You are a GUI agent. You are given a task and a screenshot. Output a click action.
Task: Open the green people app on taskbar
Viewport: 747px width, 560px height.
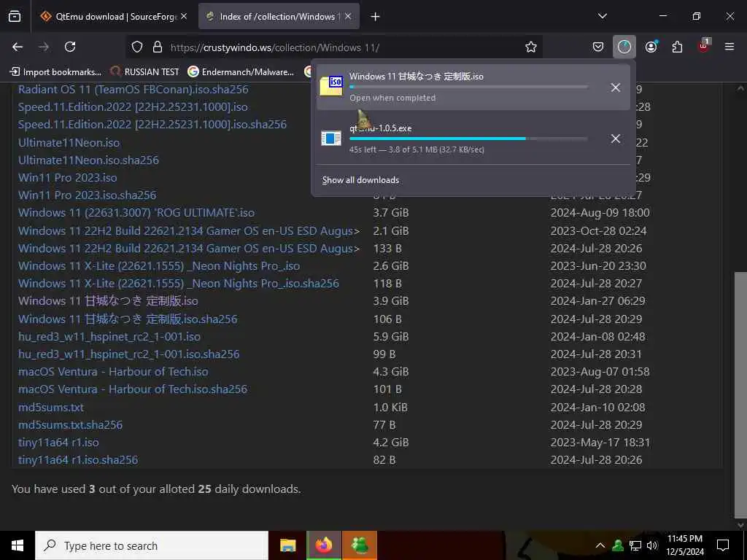click(360, 545)
